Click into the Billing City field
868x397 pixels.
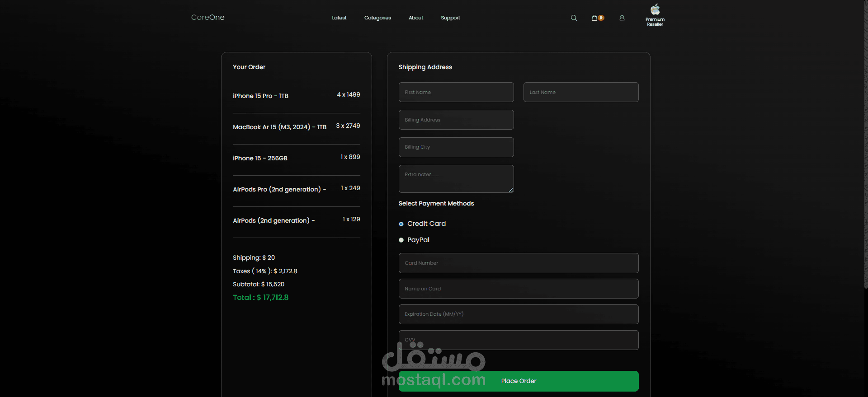(x=456, y=147)
